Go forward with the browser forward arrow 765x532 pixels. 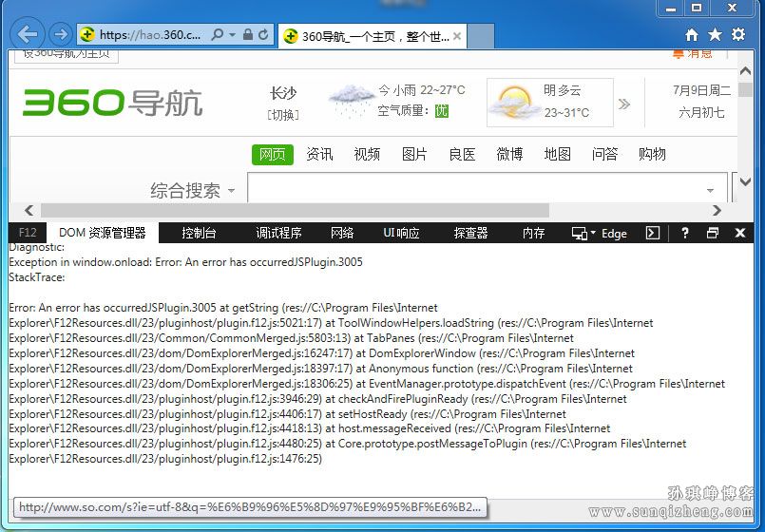pos(61,34)
